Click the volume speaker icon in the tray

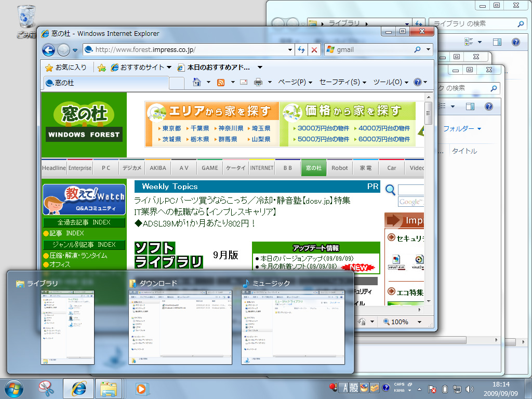(x=469, y=388)
